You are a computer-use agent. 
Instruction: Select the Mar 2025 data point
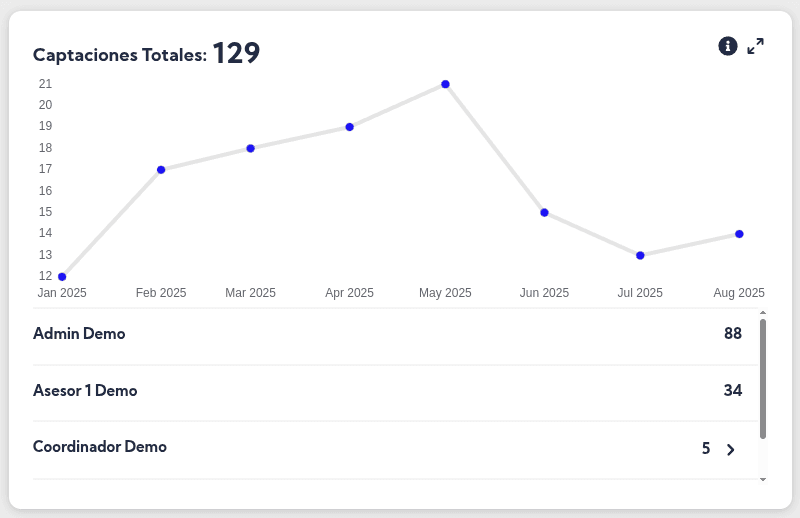[x=251, y=148]
